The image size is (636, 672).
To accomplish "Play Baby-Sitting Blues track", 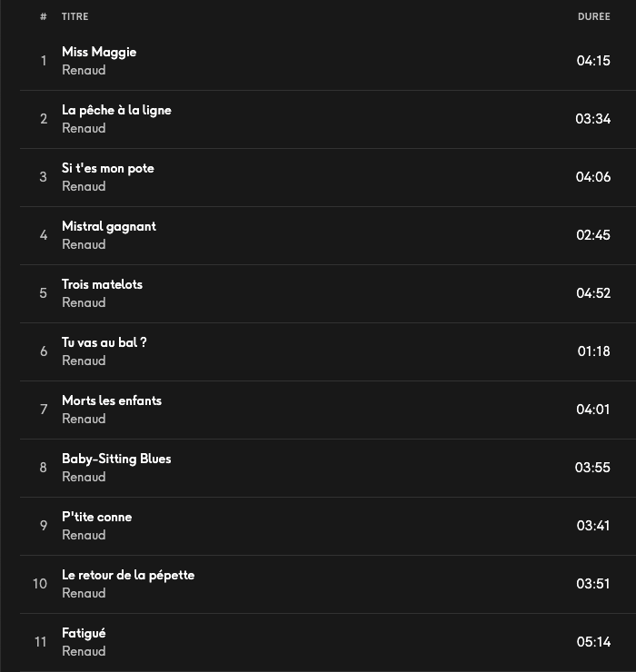I will click(x=116, y=460).
